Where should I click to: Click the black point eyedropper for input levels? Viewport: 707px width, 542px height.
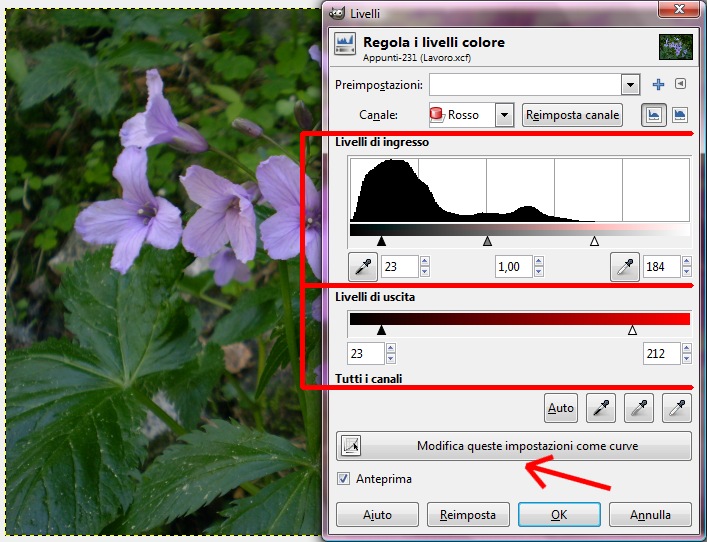click(361, 267)
